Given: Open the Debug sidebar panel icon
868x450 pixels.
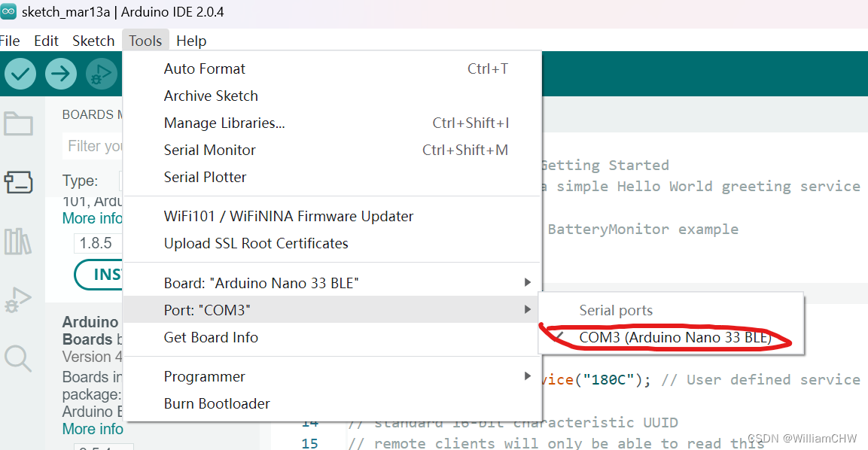Looking at the screenshot, I should click(x=18, y=300).
